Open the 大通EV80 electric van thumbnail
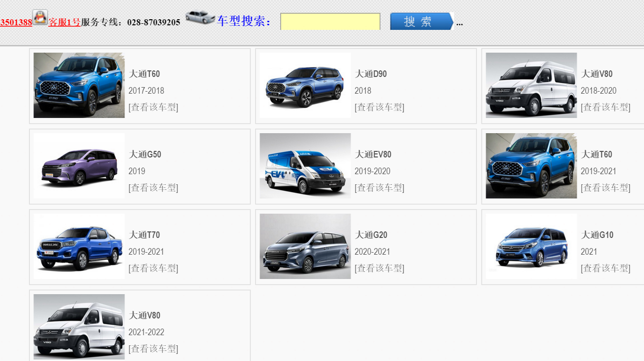 [305, 166]
